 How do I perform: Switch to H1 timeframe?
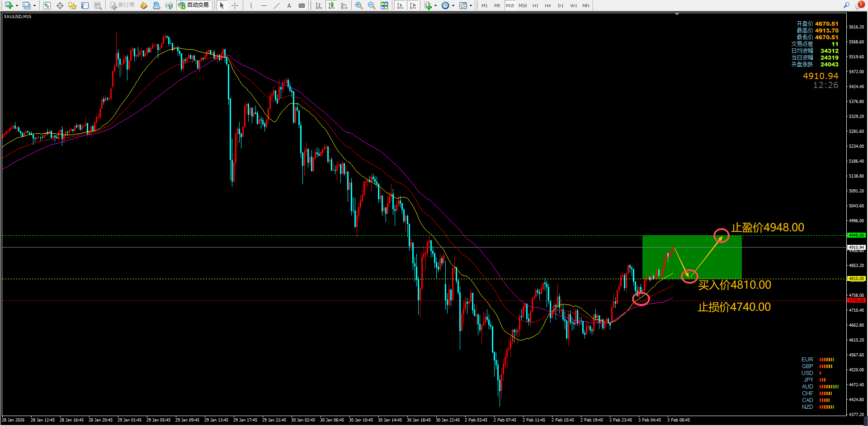coord(535,5)
